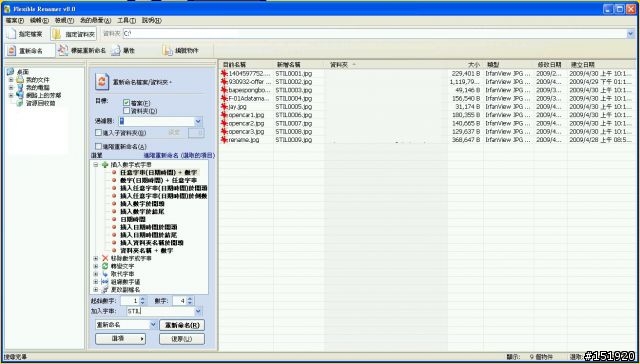Click the red file icon of rename.jpg

(224, 140)
